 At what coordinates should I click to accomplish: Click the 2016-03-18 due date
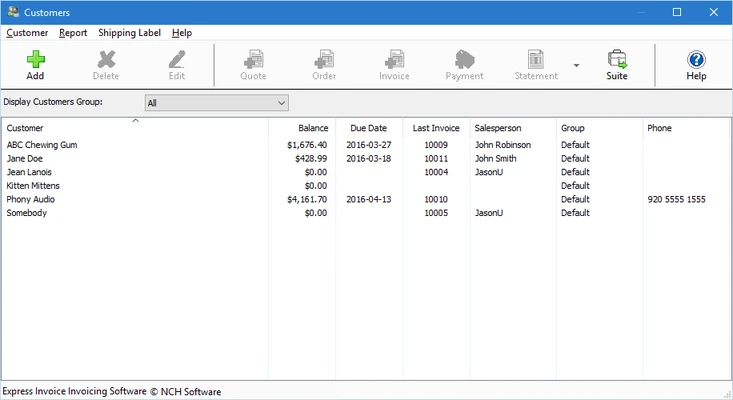[369, 158]
